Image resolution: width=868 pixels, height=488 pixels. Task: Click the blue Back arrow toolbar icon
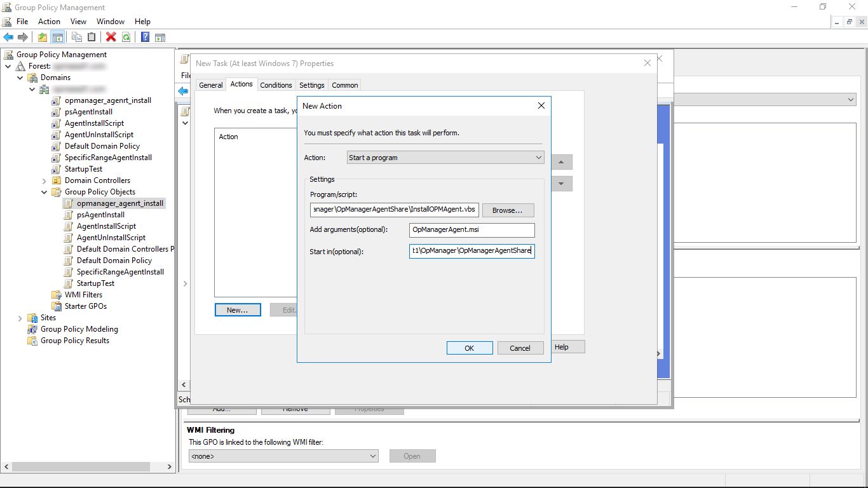pyautogui.click(x=8, y=37)
